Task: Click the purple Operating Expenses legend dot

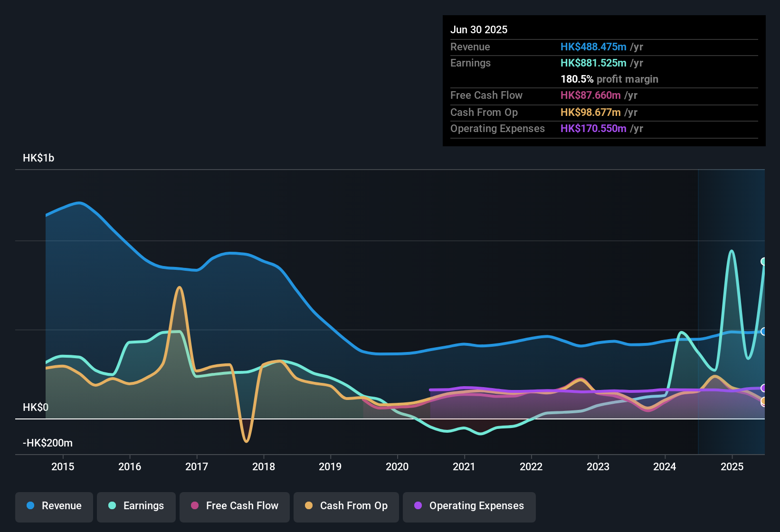Action: click(x=418, y=505)
